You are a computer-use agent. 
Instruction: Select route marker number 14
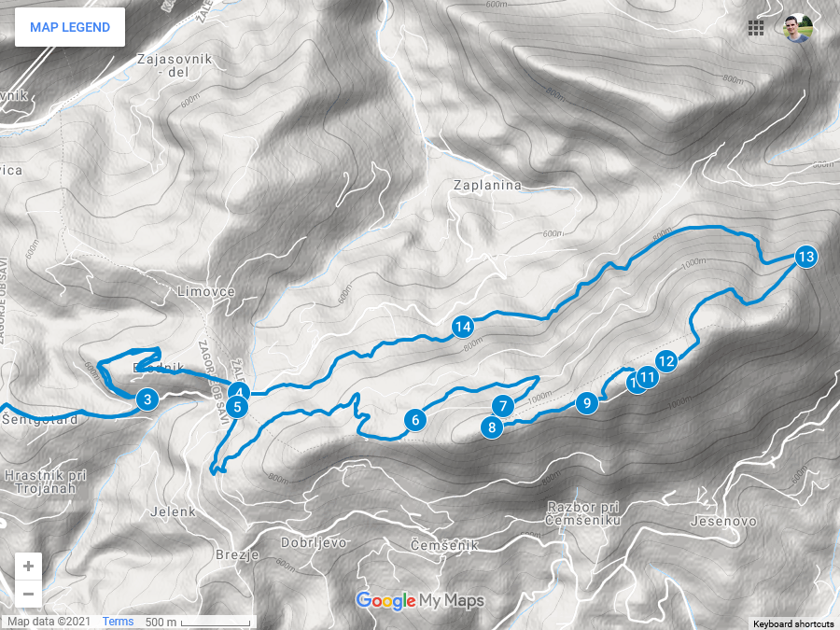(x=463, y=327)
